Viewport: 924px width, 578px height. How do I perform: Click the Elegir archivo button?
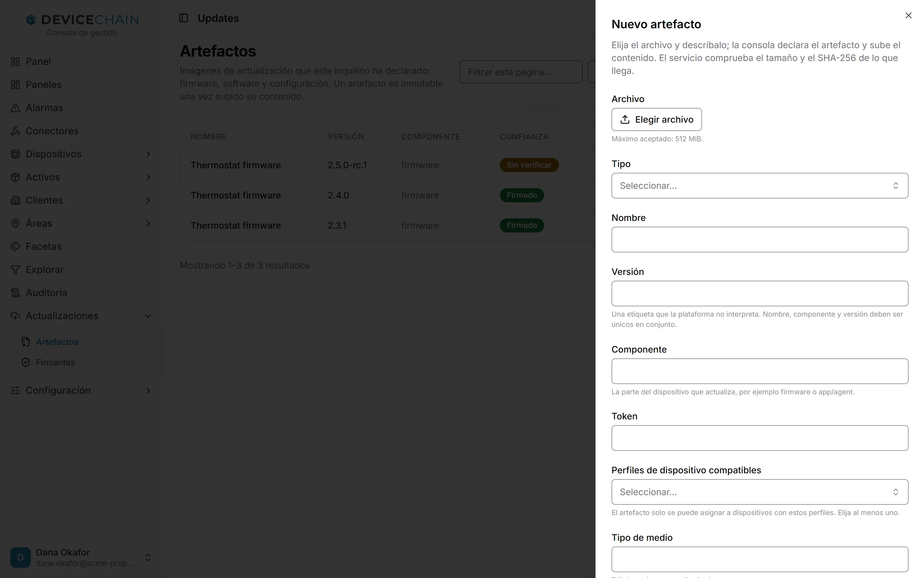[656, 120]
